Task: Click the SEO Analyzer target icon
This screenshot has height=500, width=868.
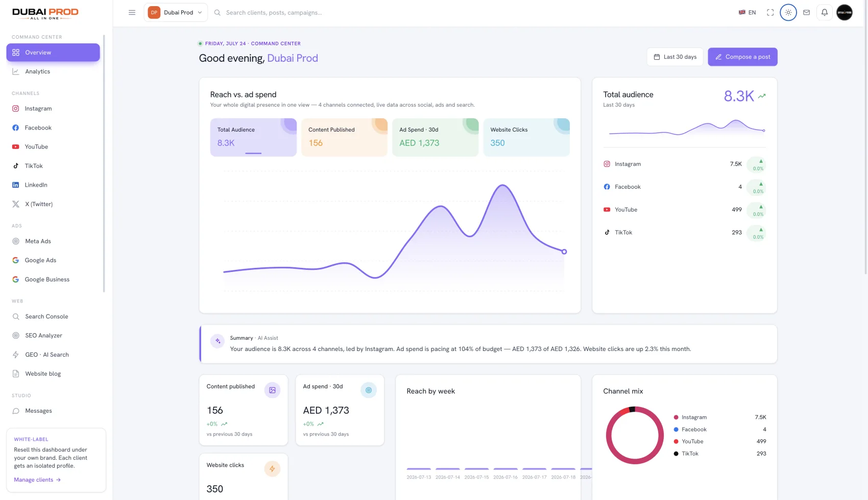Action: point(16,336)
